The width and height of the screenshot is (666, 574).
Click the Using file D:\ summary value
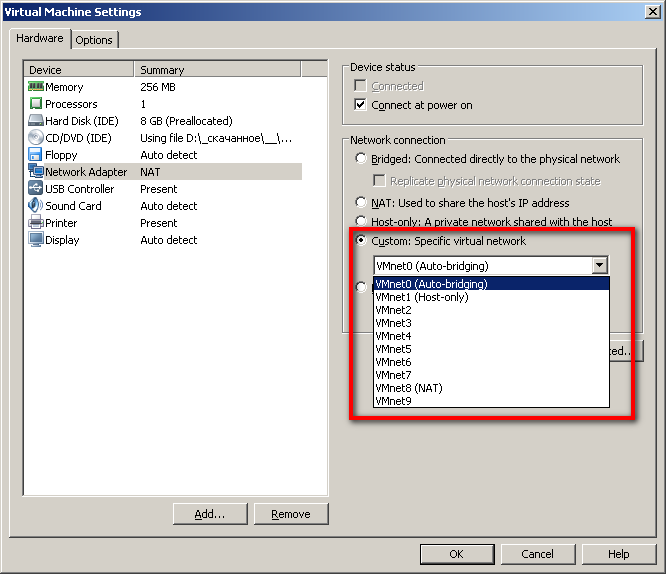(x=216, y=138)
